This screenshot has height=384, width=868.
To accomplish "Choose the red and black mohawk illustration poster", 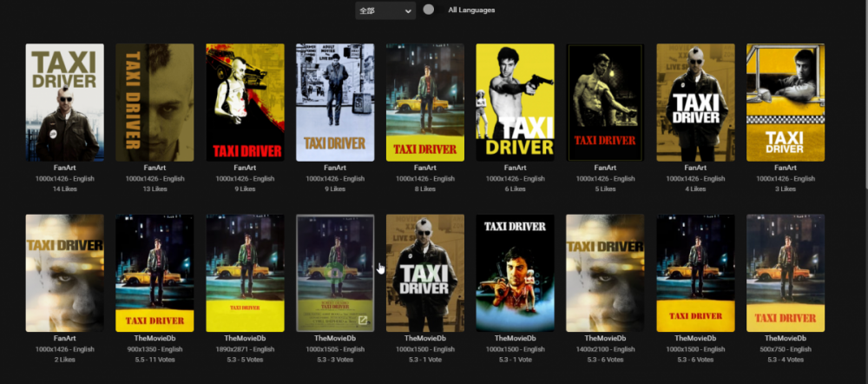I will (x=246, y=103).
